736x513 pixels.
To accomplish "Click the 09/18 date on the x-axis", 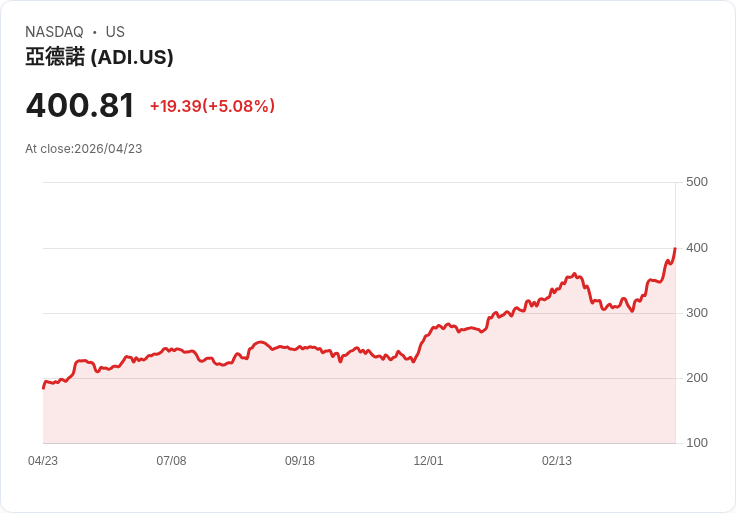I will click(x=300, y=461).
